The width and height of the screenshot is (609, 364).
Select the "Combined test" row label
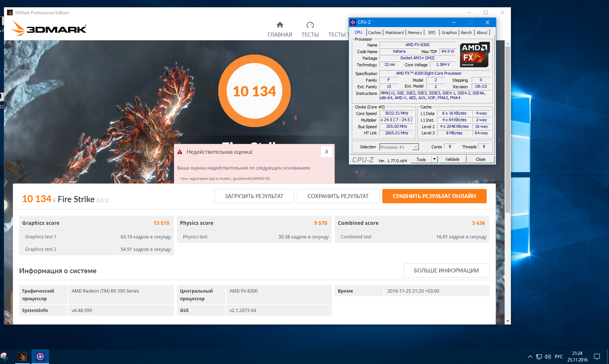[356, 237]
